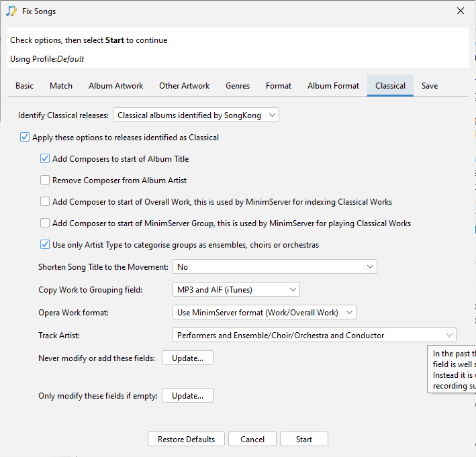Select the Genres tab
Image resolution: width=476 pixels, height=457 pixels.
click(238, 86)
